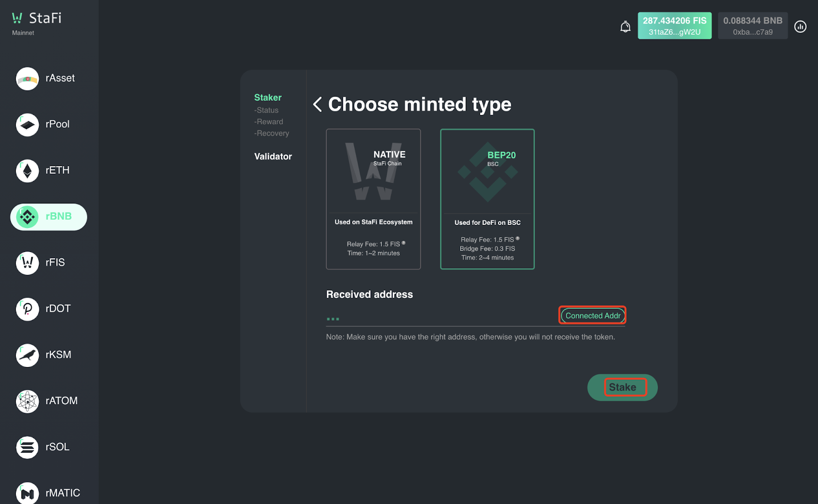Switch to the rETH menu label
The width and height of the screenshot is (818, 504).
point(57,170)
